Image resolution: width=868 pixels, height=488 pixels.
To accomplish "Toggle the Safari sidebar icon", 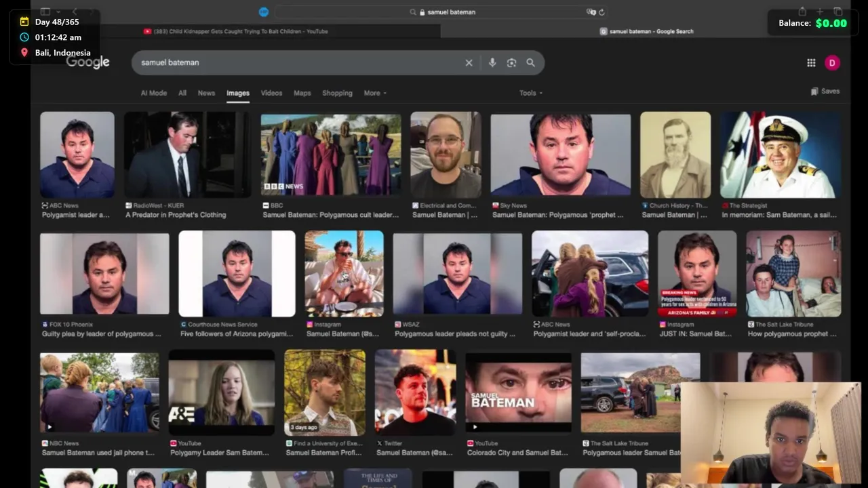I will point(45,12).
